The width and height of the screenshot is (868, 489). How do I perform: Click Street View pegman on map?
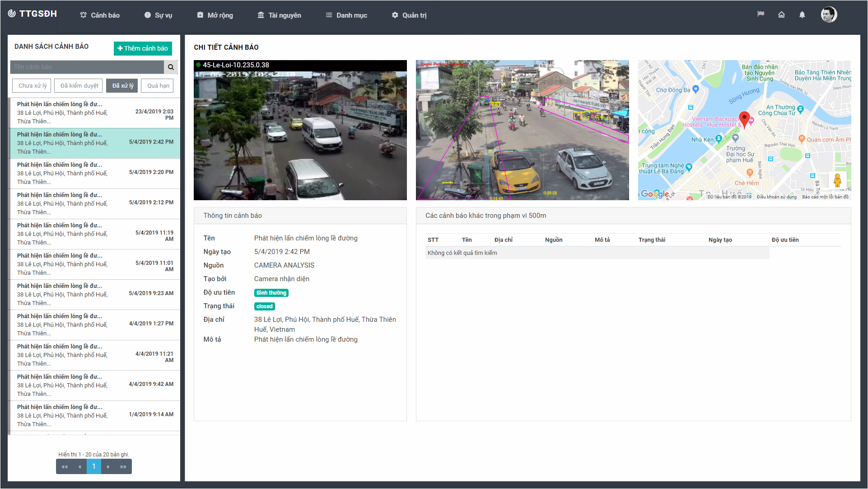[x=837, y=180]
